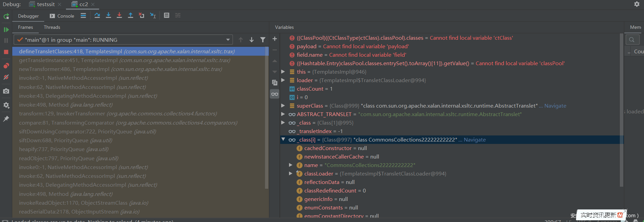Click the Run to Cursor icon

[153, 16]
